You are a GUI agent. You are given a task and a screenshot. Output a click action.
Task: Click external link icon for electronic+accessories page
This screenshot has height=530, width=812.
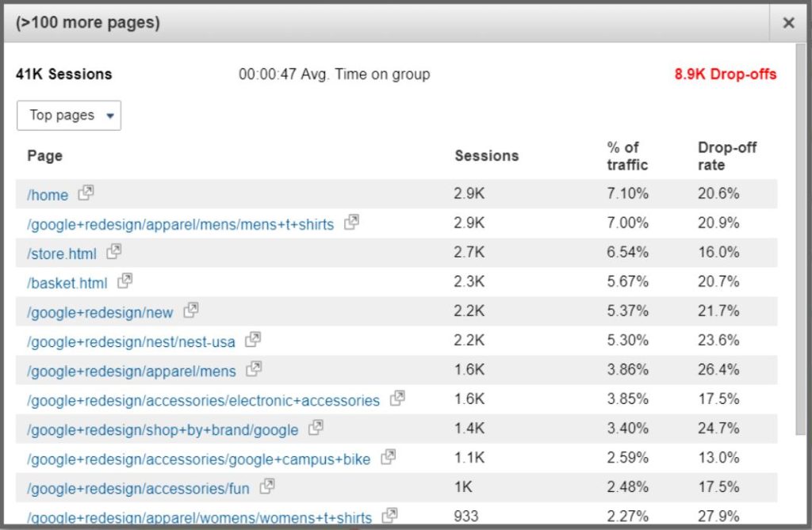point(397,399)
